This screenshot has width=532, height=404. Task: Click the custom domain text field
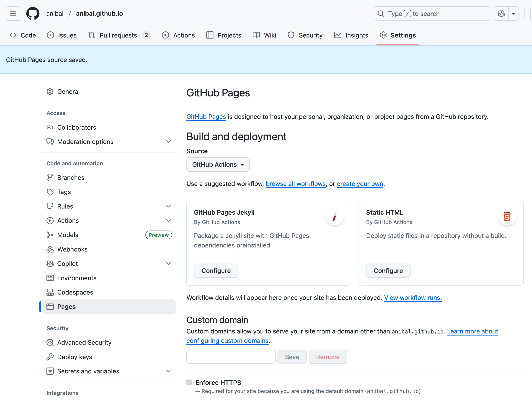231,357
